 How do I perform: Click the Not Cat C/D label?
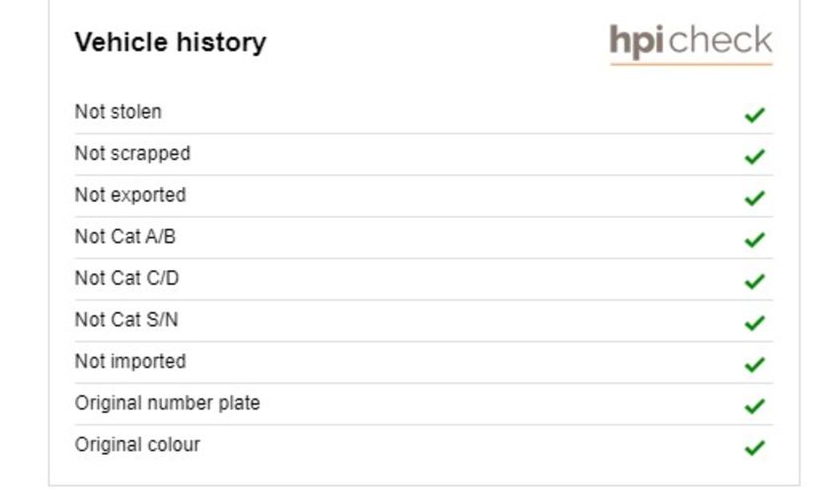[x=126, y=278]
